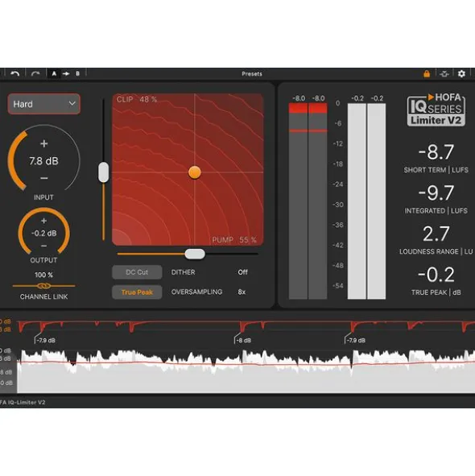475x476 pixels.
Task: Open the Oversampling 8x dropdown
Action: point(242,292)
